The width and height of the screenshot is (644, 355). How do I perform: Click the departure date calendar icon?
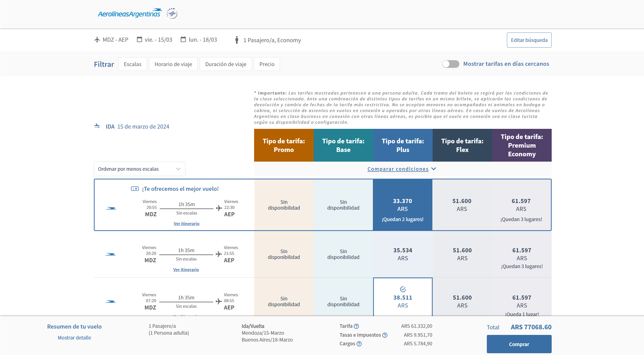139,39
